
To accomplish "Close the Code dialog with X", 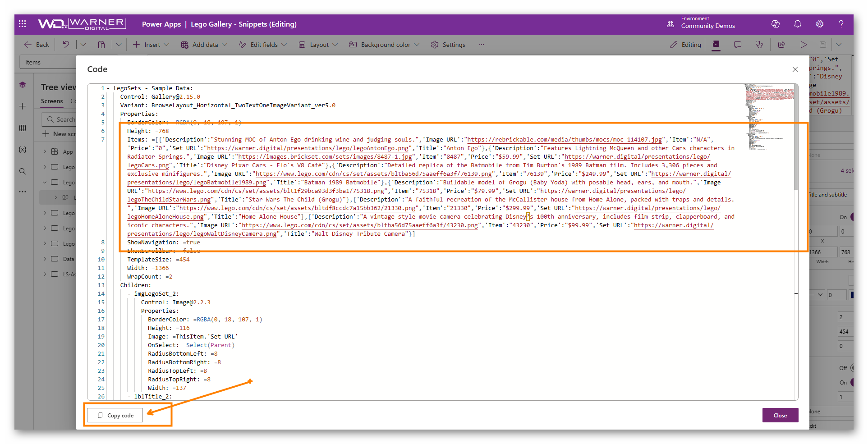I will coord(795,69).
